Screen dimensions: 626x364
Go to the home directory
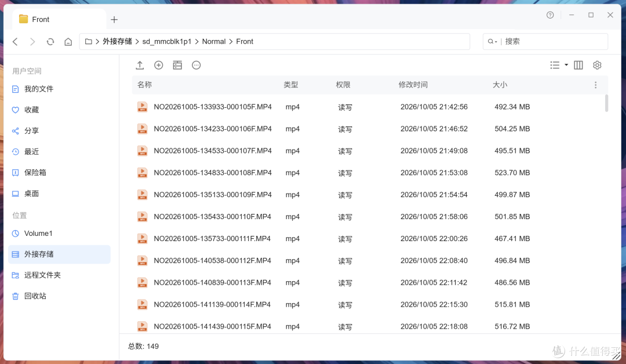tap(68, 42)
